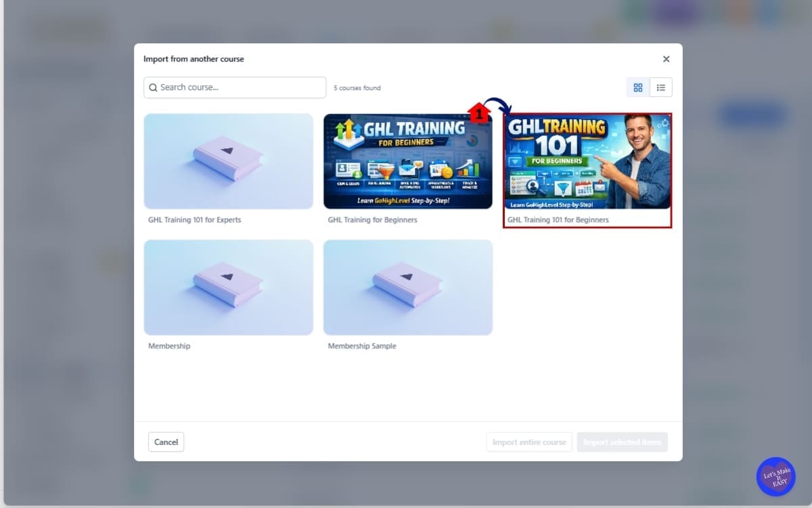Screen dimensions: 812x508
Task: Click the 'Membership Sample' title text
Action: coord(362,346)
